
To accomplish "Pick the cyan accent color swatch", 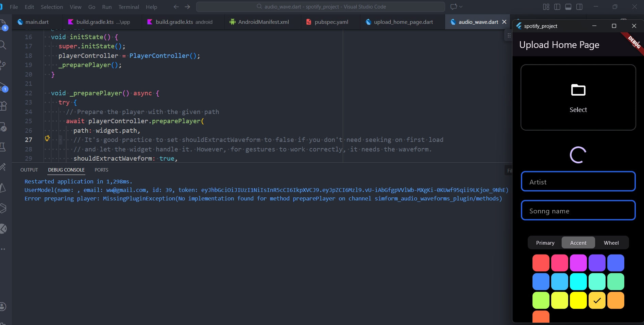I will click(578, 281).
